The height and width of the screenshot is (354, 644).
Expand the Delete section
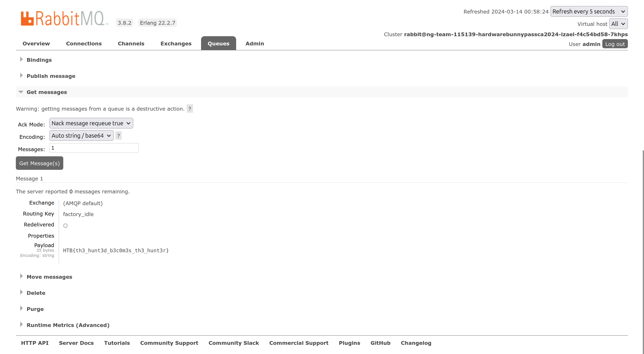pos(36,293)
